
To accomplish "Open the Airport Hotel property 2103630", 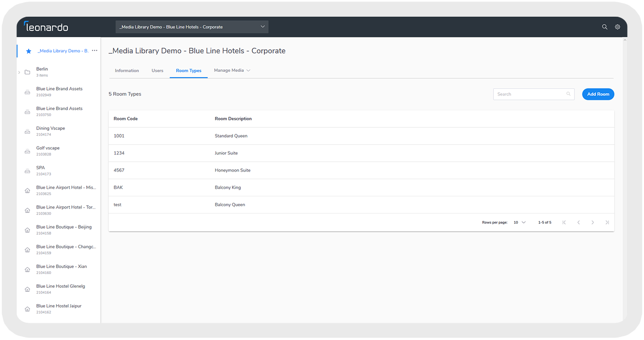I will 66,210.
